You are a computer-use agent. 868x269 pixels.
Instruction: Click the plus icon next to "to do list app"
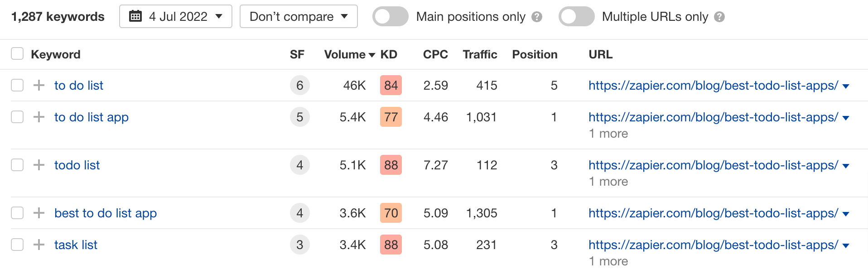39,117
